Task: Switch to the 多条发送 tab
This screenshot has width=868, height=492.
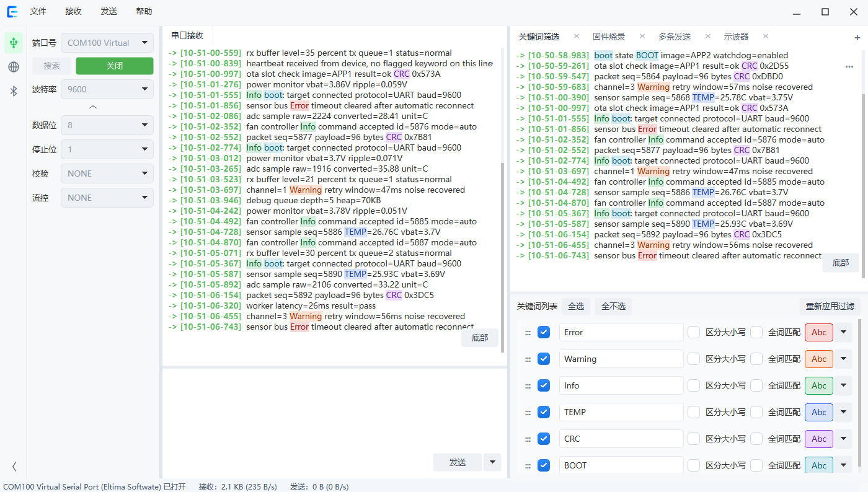Action: [x=675, y=37]
